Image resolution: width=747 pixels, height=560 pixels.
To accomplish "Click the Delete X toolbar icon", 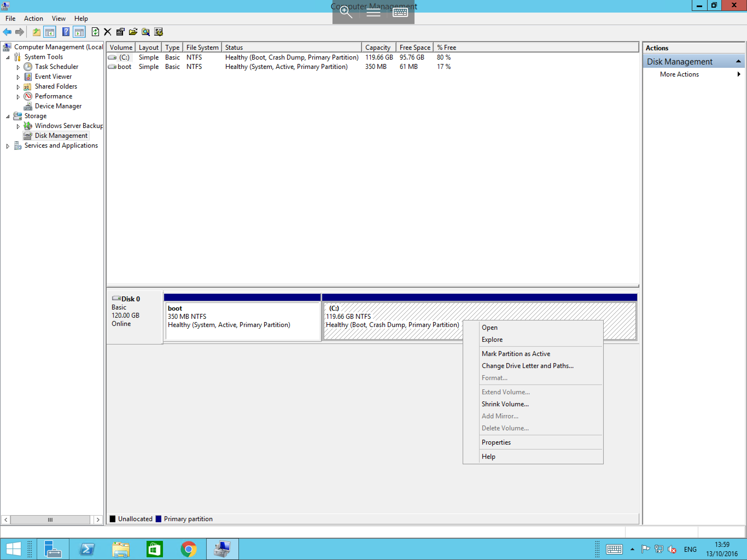I will [107, 32].
